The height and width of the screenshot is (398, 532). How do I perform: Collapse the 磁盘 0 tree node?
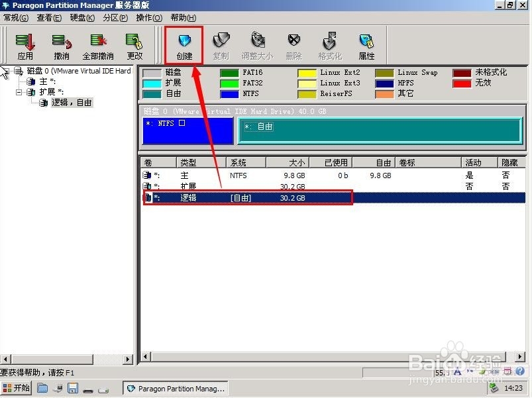7,71
